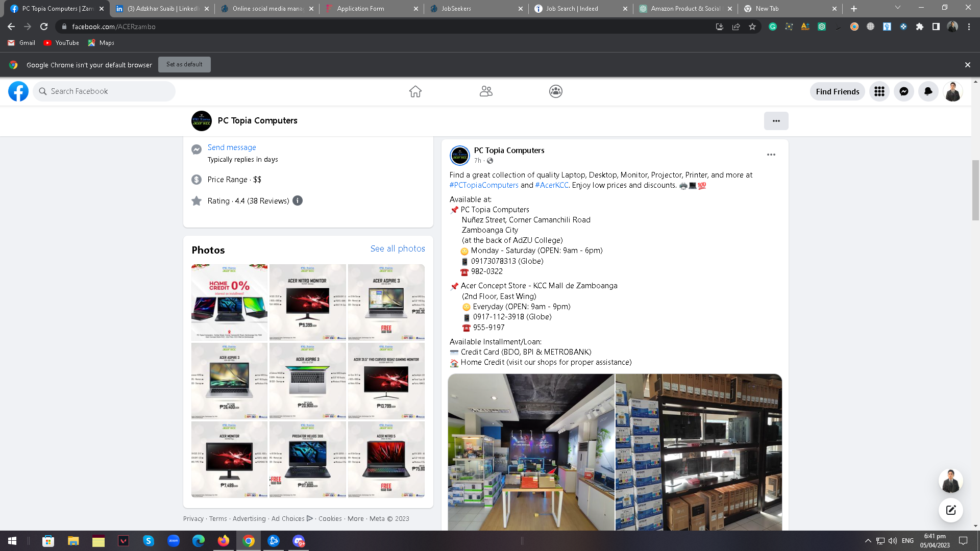
Task: Open the Ad Choices footer link
Action: click(292, 518)
